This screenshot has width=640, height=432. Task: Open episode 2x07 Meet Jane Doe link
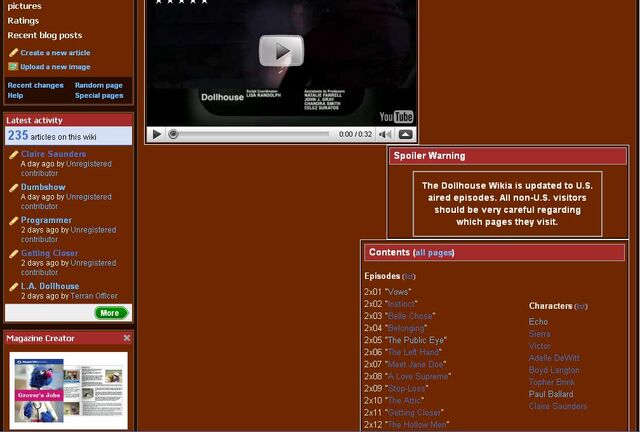pyautogui.click(x=416, y=364)
